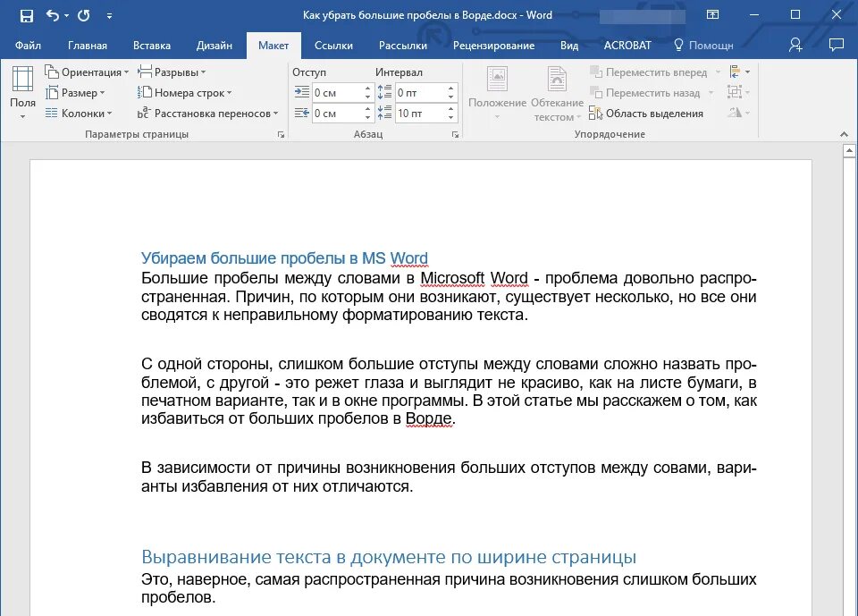Click the spacing after field 10 пт

[420, 114]
